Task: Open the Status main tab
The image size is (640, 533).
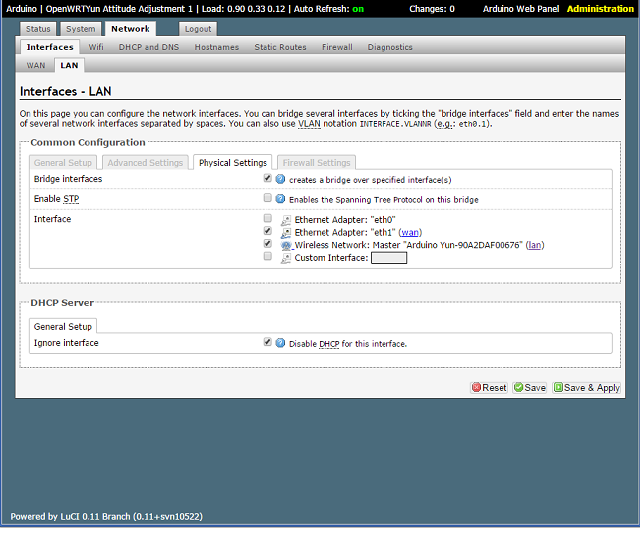Action: point(38,29)
